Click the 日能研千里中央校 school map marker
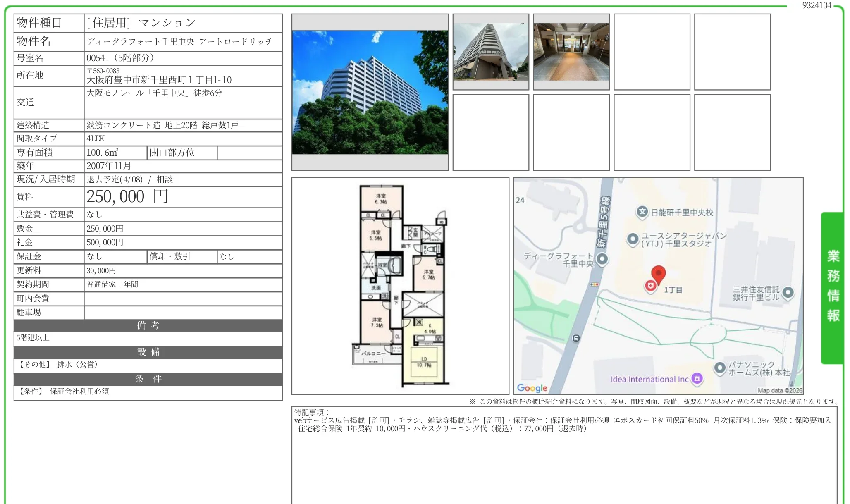This screenshot has height=504, width=850. point(642,212)
